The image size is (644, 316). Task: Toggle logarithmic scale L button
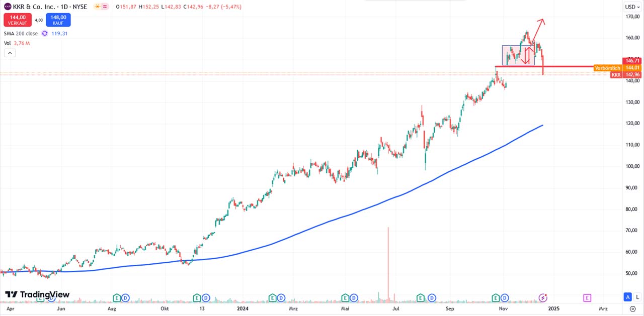pyautogui.click(x=637, y=297)
